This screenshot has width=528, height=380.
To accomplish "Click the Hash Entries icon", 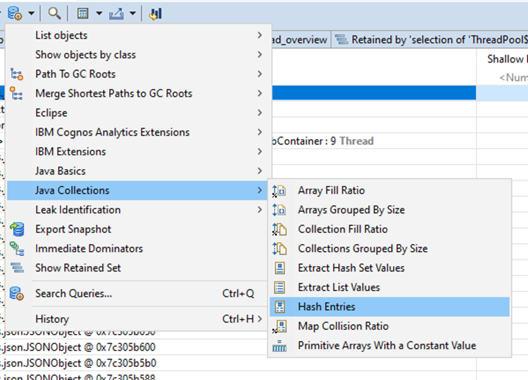I will coord(280,307).
